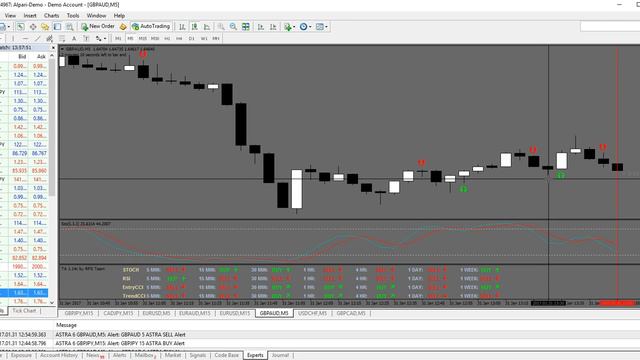640x360 pixels.
Task: Select the horizontal line drawing tool
Action: pos(25,38)
